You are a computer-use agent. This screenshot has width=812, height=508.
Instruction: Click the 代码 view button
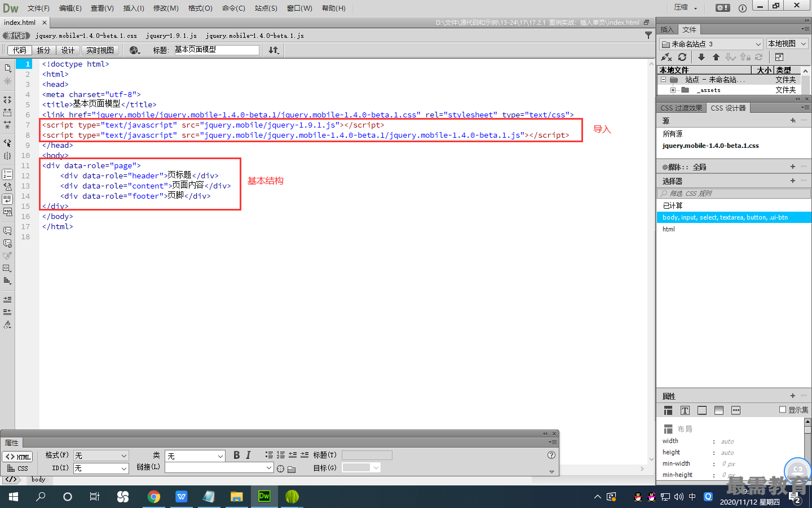(20, 50)
